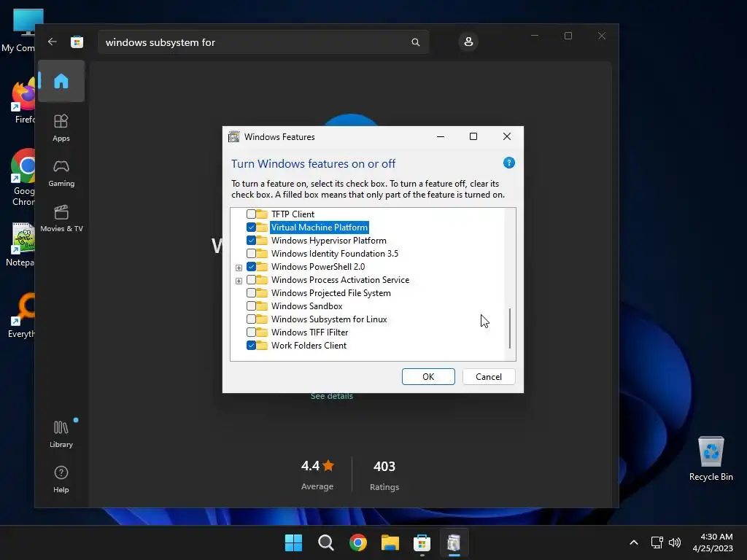This screenshot has width=747, height=560.
Task: Open Help in Store sidebar
Action: [x=61, y=479]
